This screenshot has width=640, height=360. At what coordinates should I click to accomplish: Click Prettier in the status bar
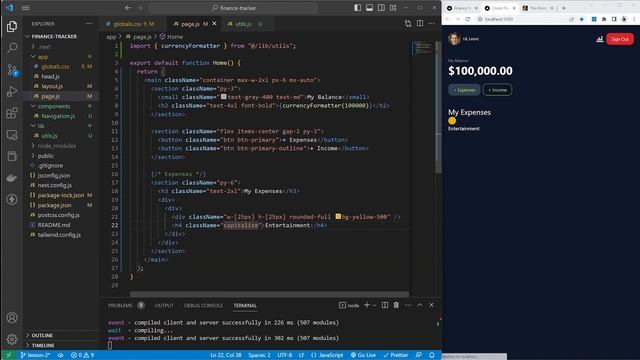tap(396, 355)
